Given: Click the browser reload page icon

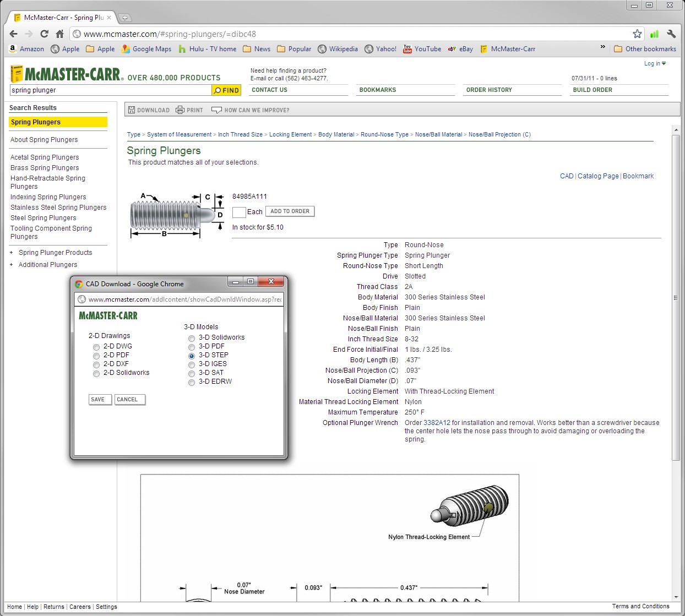Looking at the screenshot, I should [x=45, y=34].
